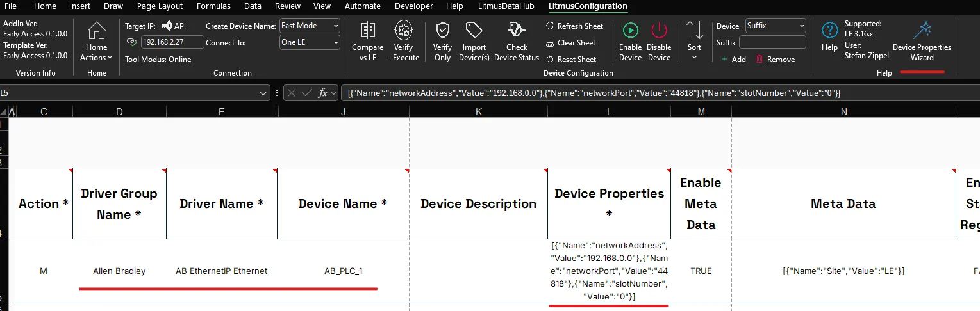
Task: Click Compare vs LE icon
Action: tap(367, 30)
